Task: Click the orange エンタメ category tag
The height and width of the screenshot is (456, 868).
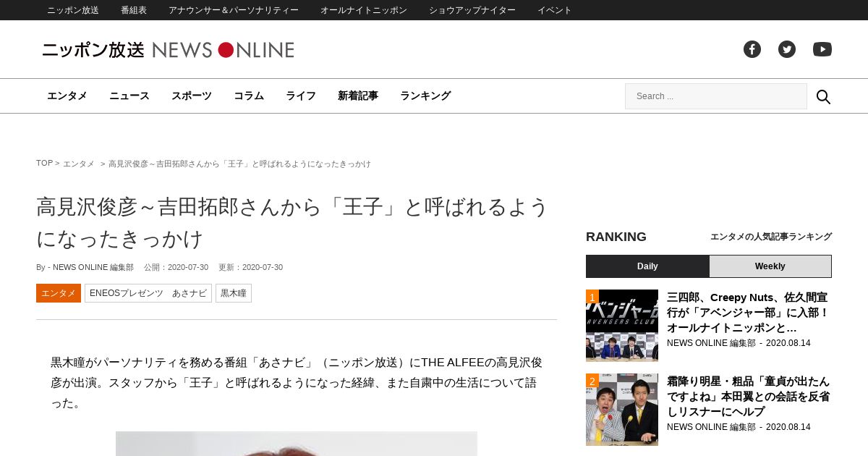Action: [x=59, y=293]
